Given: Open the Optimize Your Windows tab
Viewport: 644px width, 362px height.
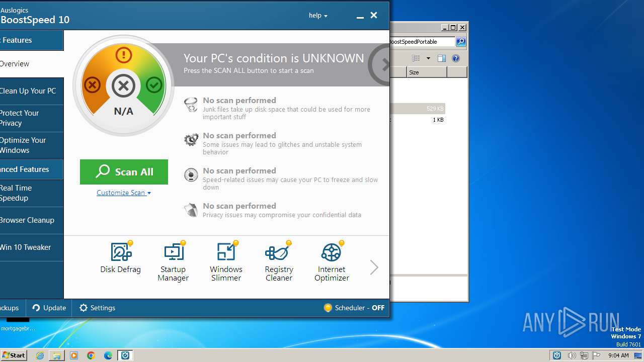Looking at the screenshot, I should (32, 145).
